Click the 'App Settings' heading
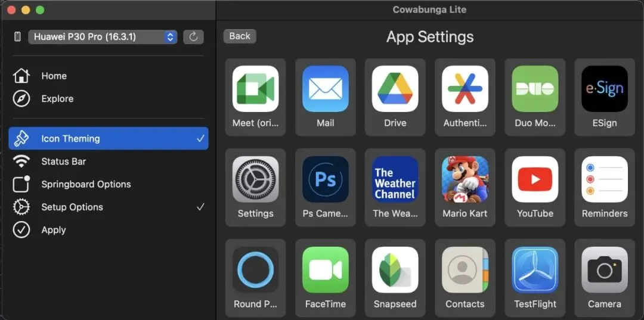644x320 pixels. pos(430,37)
